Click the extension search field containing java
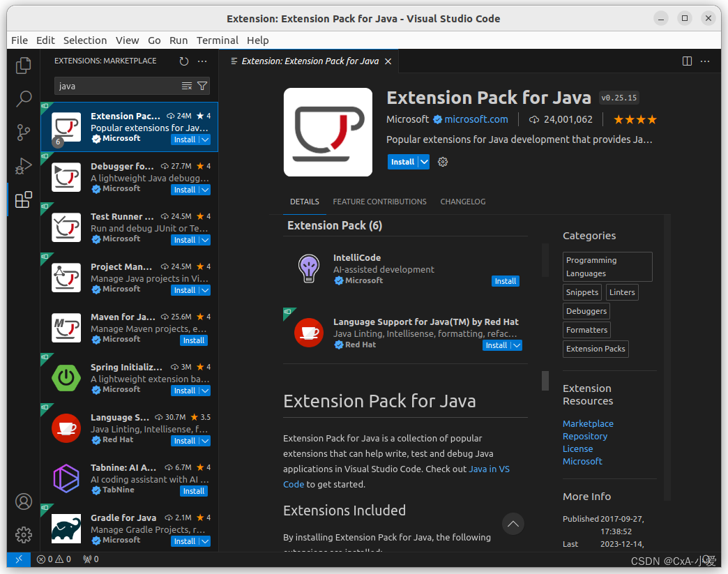Screen dimensions: 728x574 tap(118, 86)
